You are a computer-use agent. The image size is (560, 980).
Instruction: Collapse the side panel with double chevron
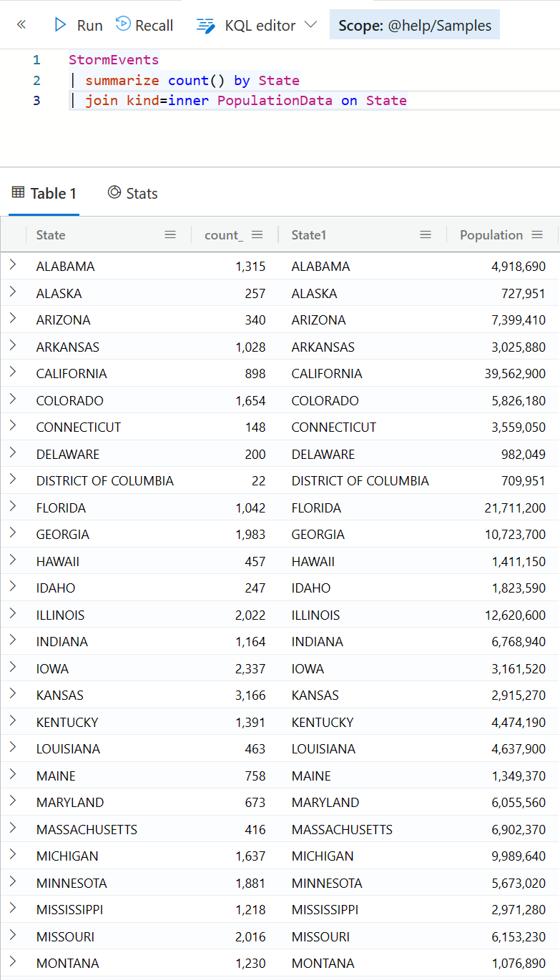21,25
